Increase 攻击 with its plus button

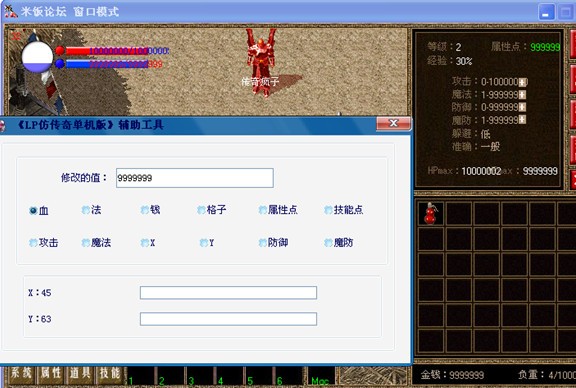pyautogui.click(x=523, y=82)
